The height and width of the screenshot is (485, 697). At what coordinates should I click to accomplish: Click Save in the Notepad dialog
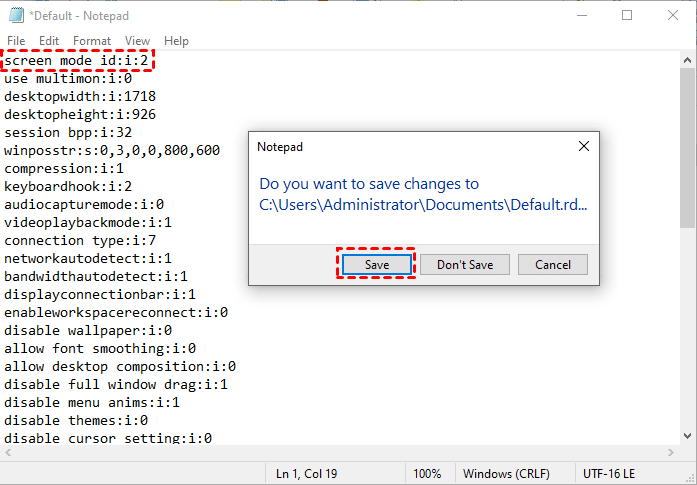(376, 265)
